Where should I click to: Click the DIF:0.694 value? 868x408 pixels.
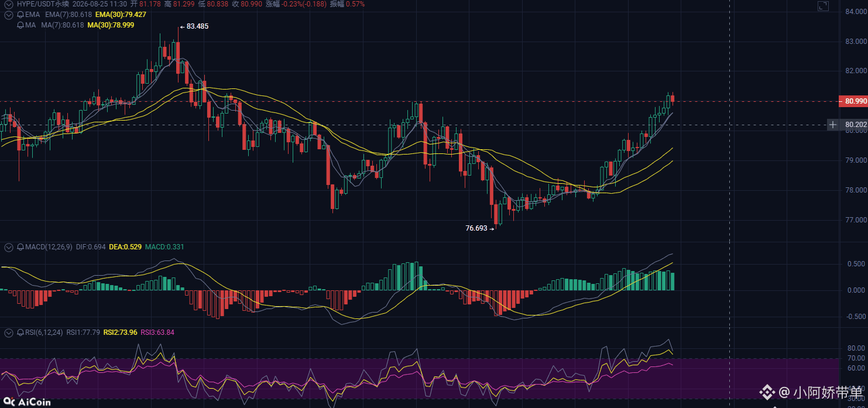pos(91,248)
